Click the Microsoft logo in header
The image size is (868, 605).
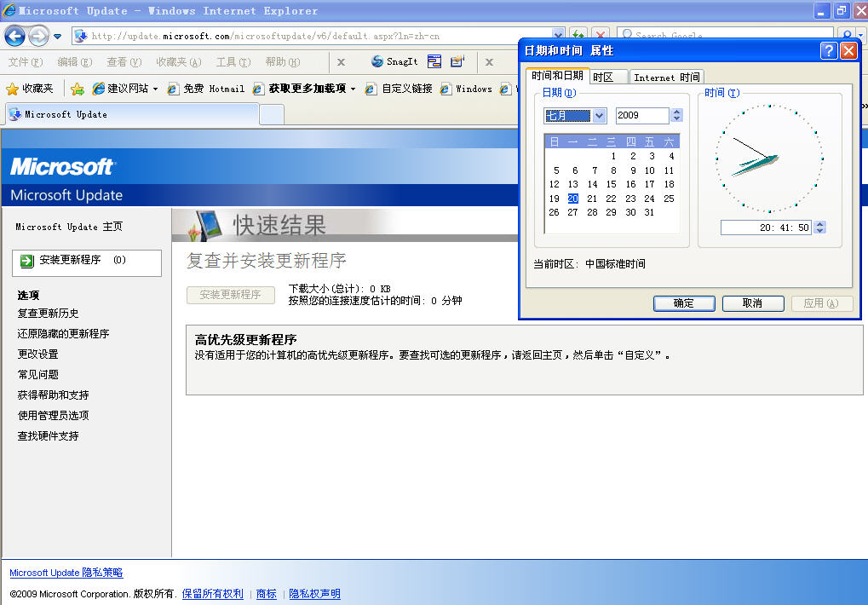(62, 167)
